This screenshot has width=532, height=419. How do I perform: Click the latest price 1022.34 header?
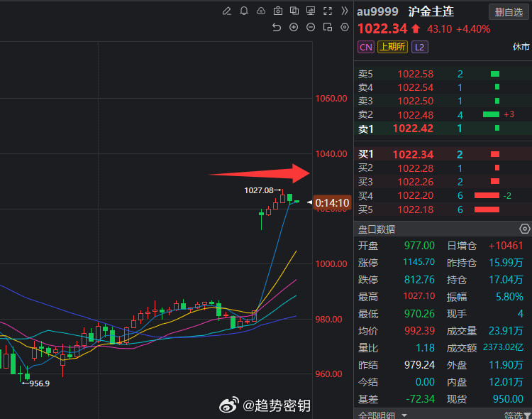[x=382, y=28]
